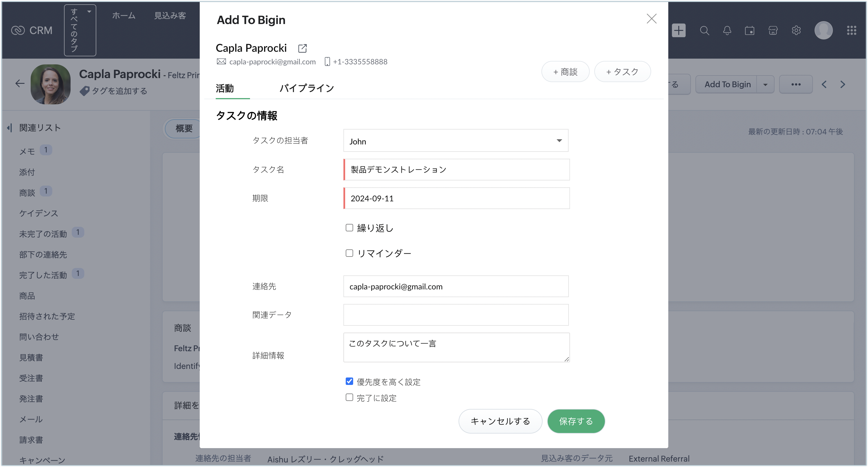Enable the リマインダー checkbox
The width and height of the screenshot is (868, 467).
(x=349, y=253)
